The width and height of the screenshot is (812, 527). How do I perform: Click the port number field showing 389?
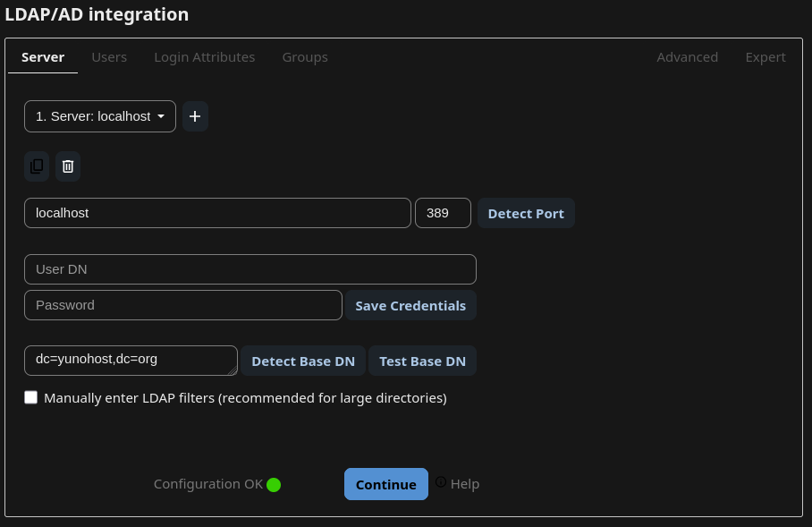443,213
